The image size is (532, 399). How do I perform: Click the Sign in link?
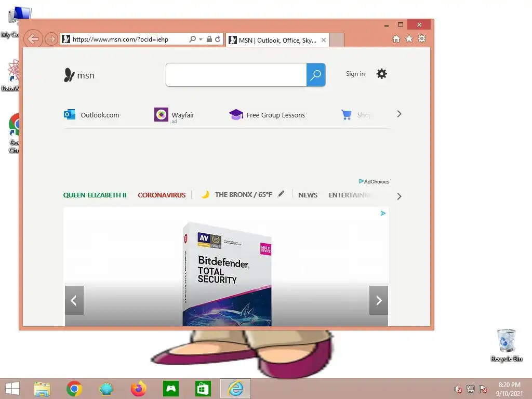(355, 74)
